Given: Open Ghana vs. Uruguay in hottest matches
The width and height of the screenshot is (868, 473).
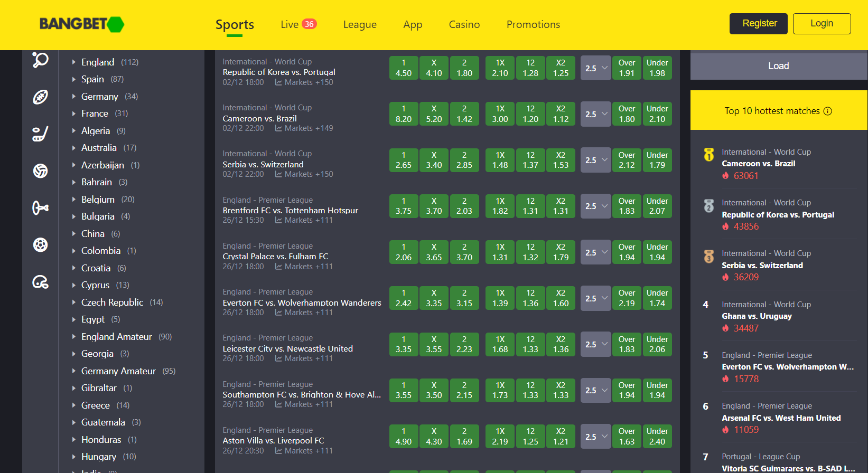Looking at the screenshot, I should tap(757, 316).
